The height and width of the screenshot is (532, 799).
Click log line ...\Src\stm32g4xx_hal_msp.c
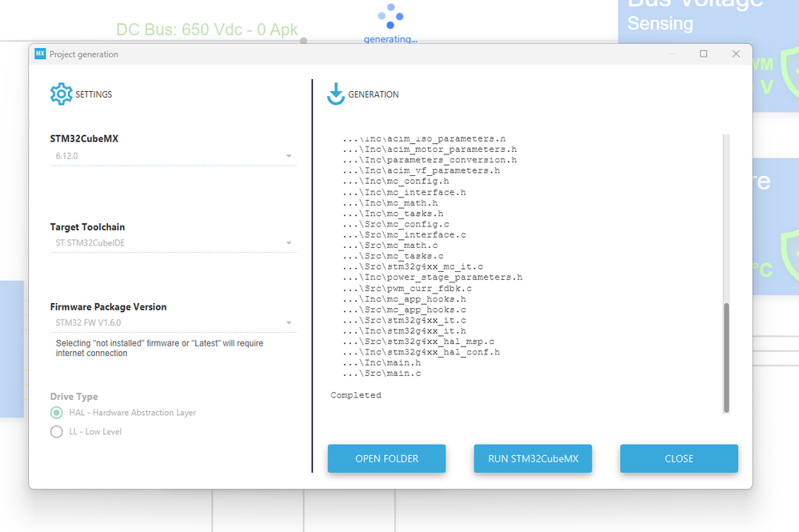pos(418,342)
